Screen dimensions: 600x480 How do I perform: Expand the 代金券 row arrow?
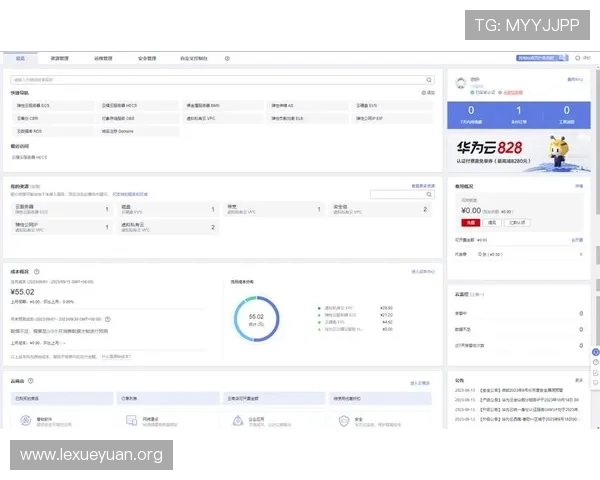pyautogui.click(x=579, y=254)
